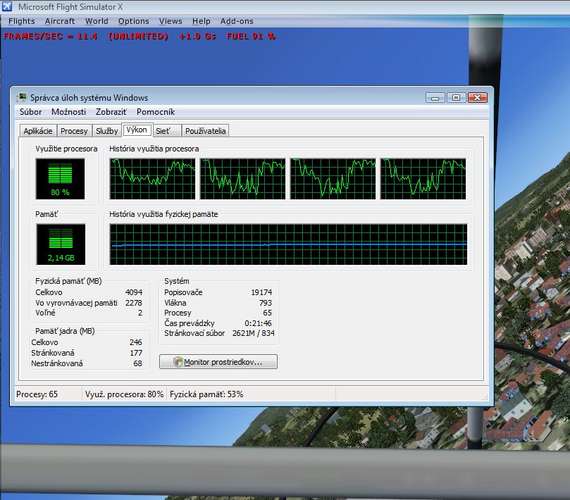The height and width of the screenshot is (500, 570).
Task: Switch to the Aplikácie tab
Action: [x=38, y=131]
